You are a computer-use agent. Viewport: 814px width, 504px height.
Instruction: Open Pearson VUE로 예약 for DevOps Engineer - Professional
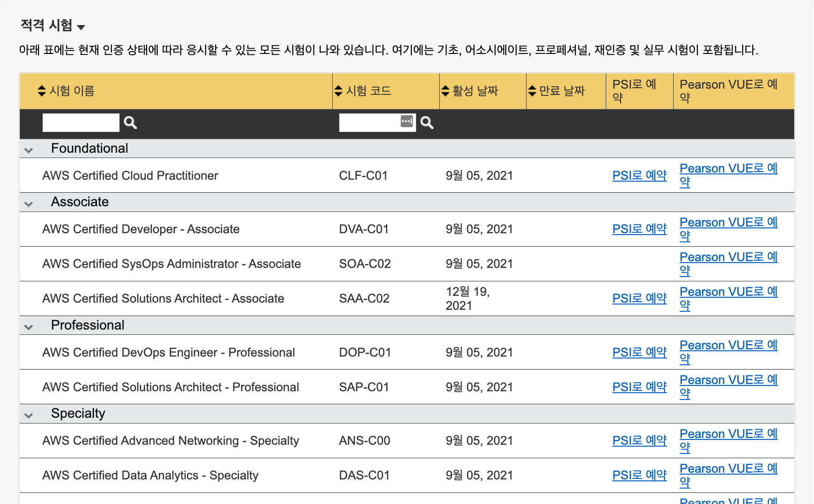(x=729, y=352)
